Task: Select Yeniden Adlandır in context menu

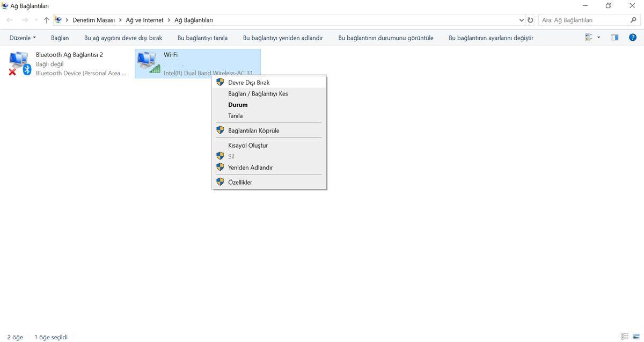Action: 250,168
